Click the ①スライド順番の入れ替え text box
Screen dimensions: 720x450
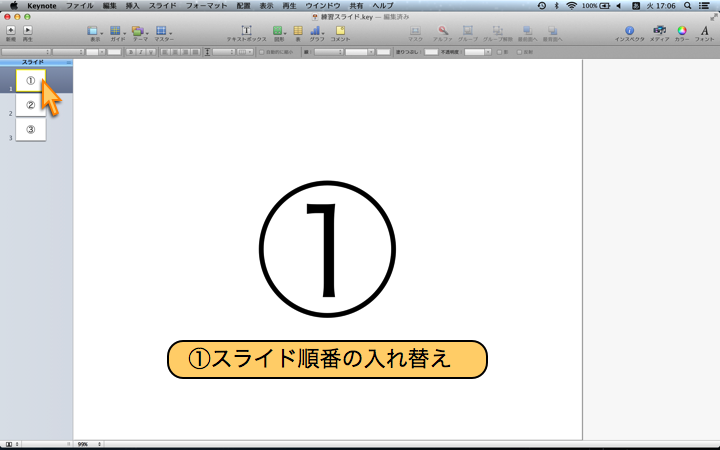pyautogui.click(x=327, y=359)
